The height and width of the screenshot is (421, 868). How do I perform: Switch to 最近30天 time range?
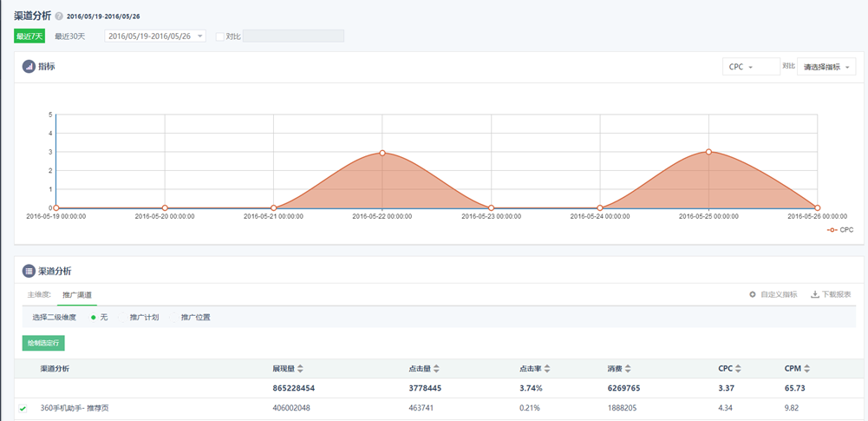click(x=70, y=36)
